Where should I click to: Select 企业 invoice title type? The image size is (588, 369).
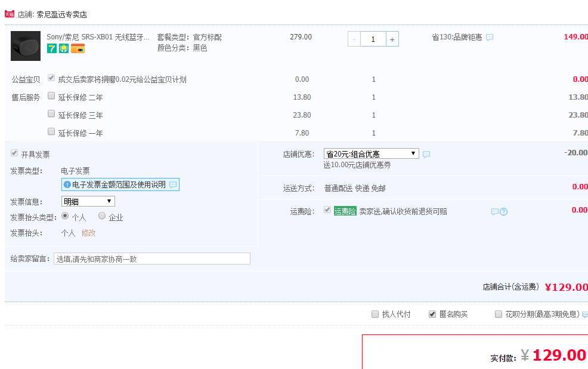[102, 216]
